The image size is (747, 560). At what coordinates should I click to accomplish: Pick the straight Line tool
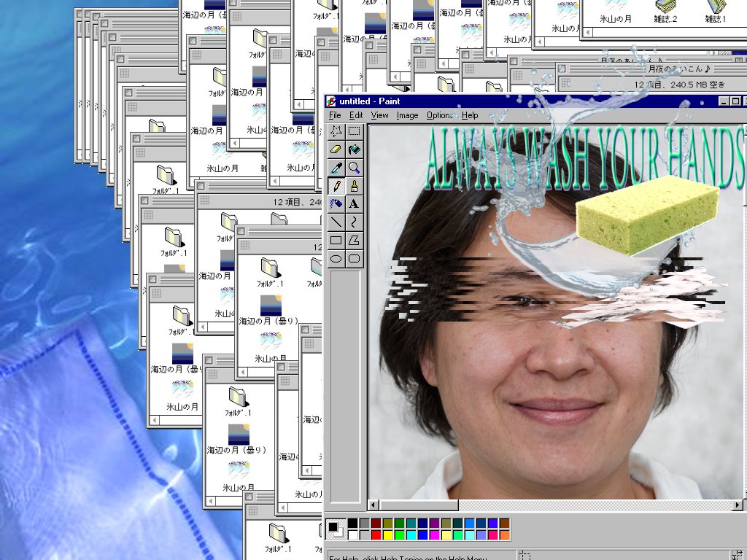(x=336, y=222)
